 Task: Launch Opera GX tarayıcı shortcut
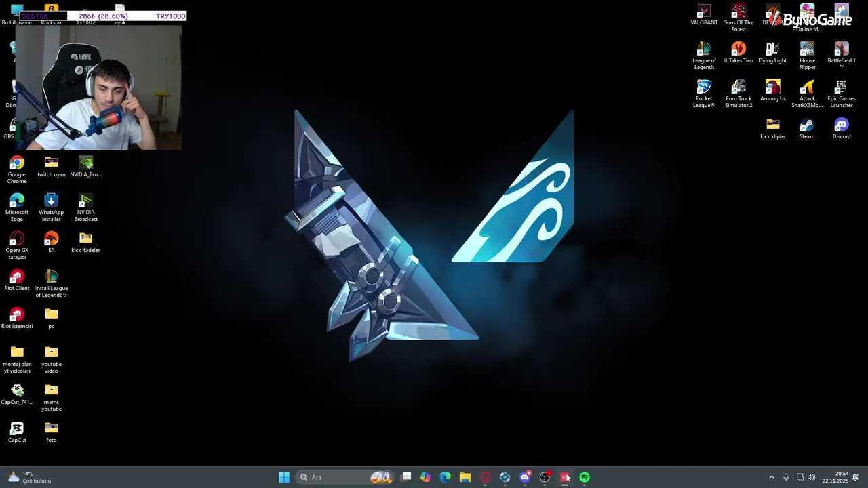[17, 246]
